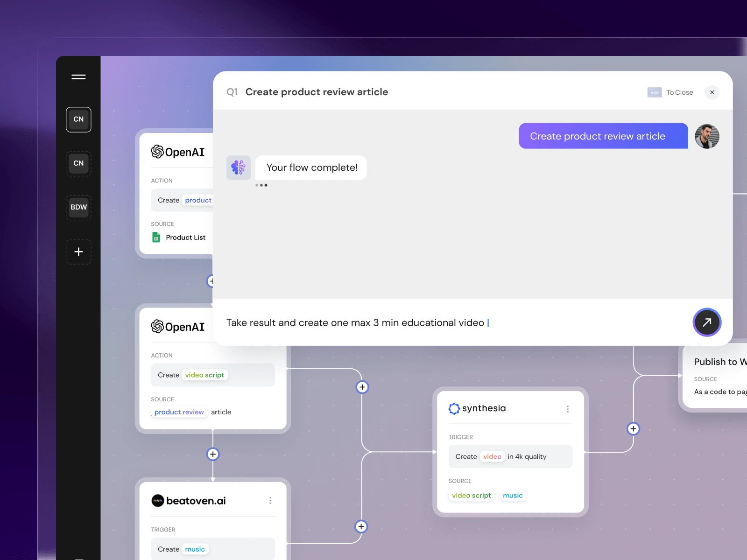Click the 'As a code to pag' source text
This screenshot has width=747, height=560.
720,392
